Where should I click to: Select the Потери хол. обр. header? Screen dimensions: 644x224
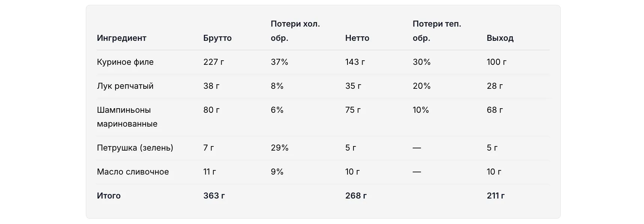point(295,31)
